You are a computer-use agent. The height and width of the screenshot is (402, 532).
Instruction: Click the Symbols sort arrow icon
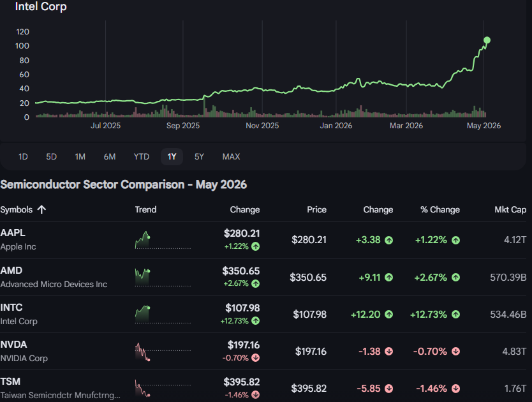41,209
